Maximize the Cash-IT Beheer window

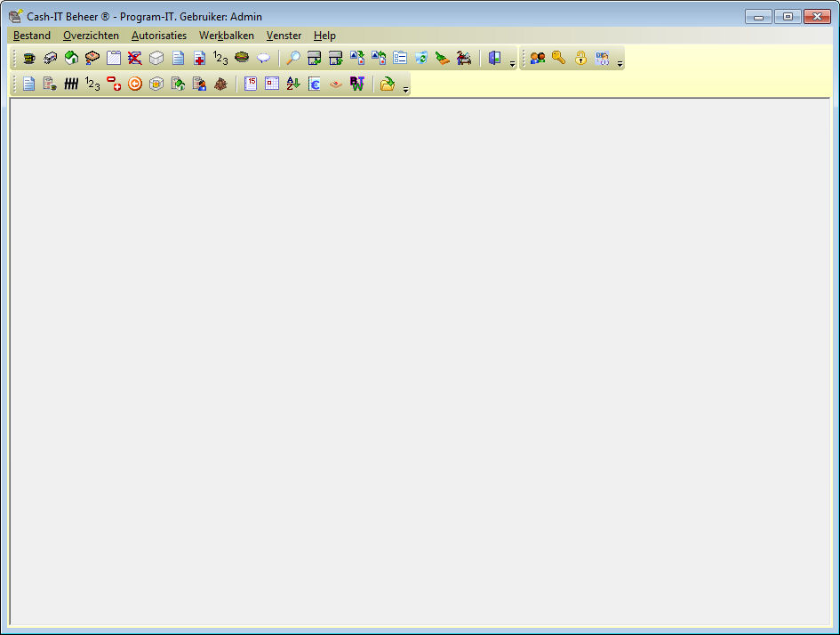[x=788, y=17]
